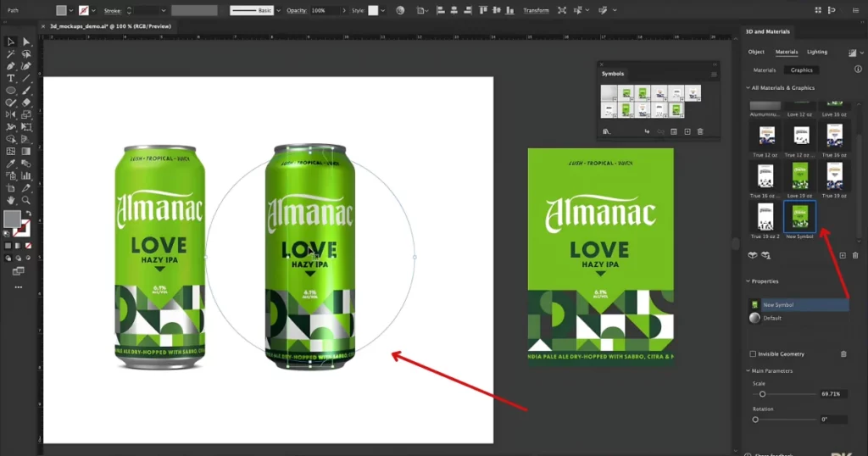Click the Stroke label link
Image resolution: width=868 pixels, height=456 pixels.
(113, 10)
